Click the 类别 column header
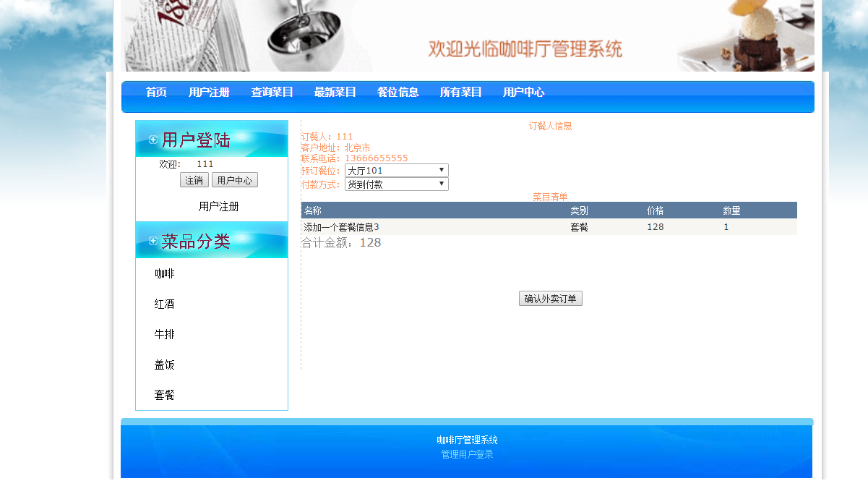The height and width of the screenshot is (486, 868). pos(579,210)
